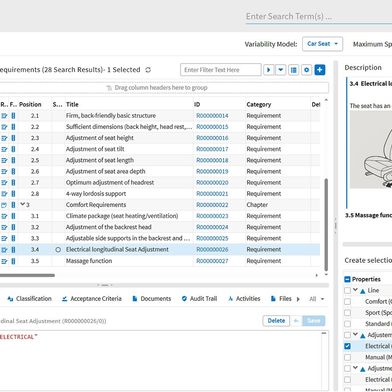Open edit icon for row 3.1
This screenshot has width=392, height=392.
pyautogui.click(x=4, y=216)
